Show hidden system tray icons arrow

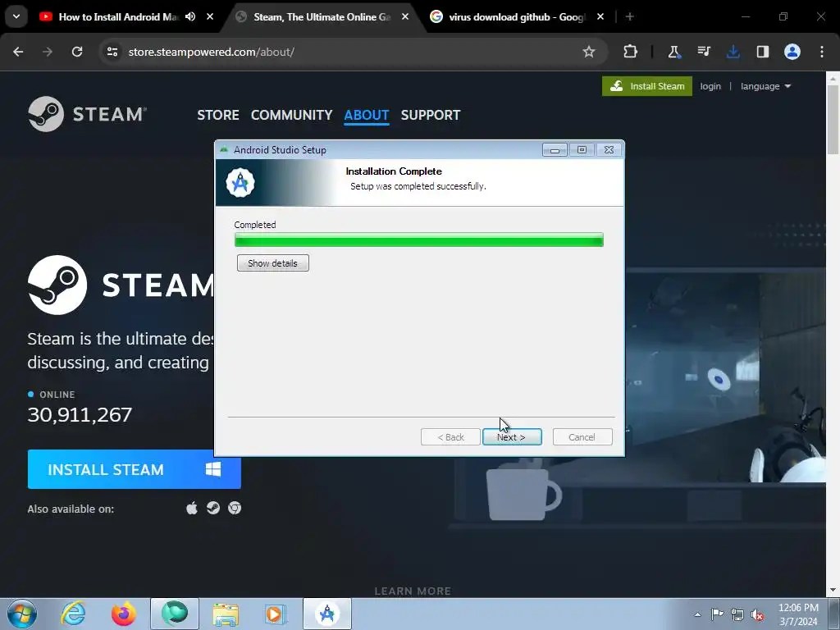pyautogui.click(x=697, y=614)
